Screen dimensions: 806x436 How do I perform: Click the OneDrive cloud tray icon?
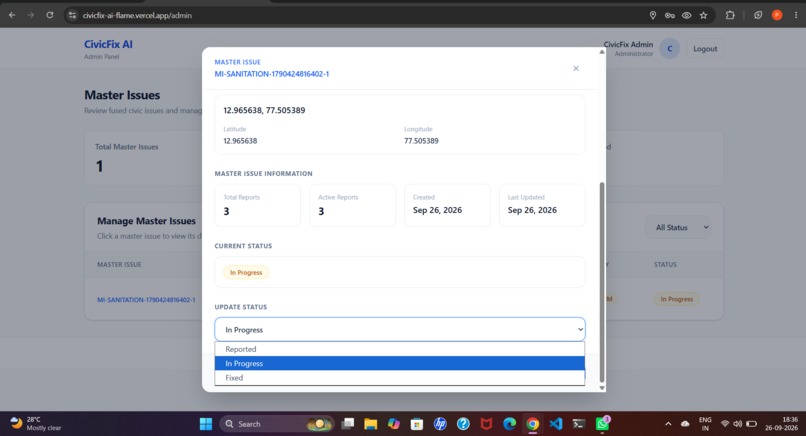(x=685, y=424)
